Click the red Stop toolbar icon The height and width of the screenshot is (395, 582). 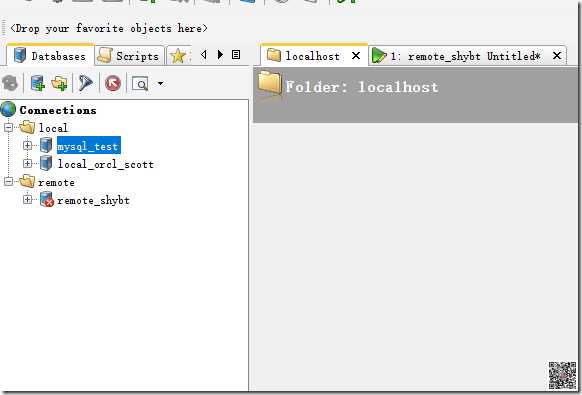pyautogui.click(x=113, y=83)
